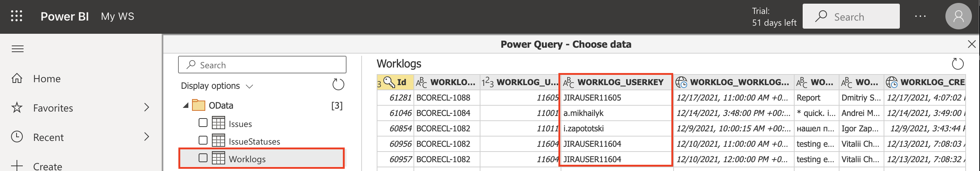Screen dimensions: 980x171
Task: Click cell a.mikhailyk
Action: pyautogui.click(x=616, y=113)
